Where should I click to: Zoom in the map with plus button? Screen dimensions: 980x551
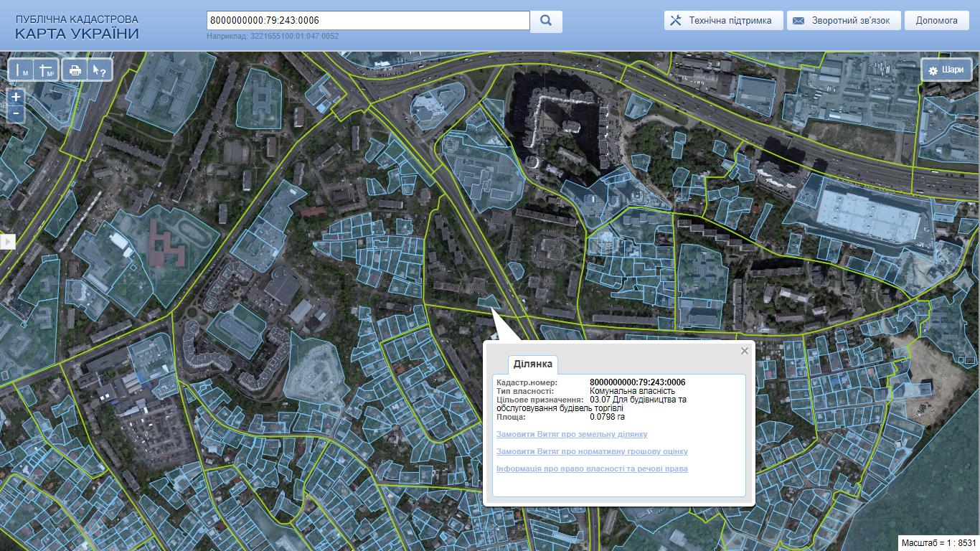tap(16, 97)
